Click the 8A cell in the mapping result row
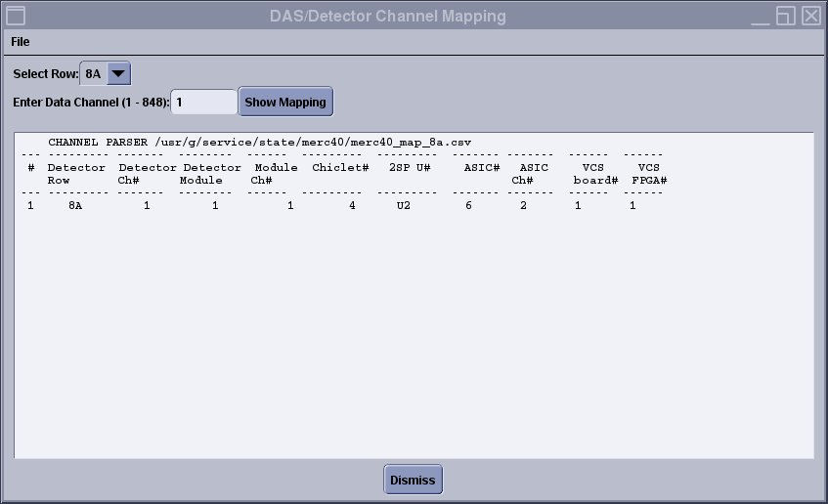 tap(75, 206)
